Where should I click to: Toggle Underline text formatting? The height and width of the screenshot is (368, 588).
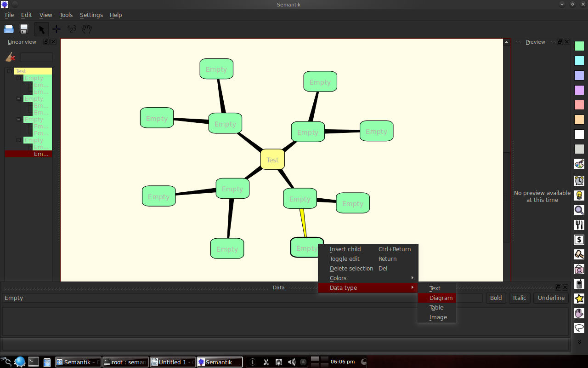(551, 298)
